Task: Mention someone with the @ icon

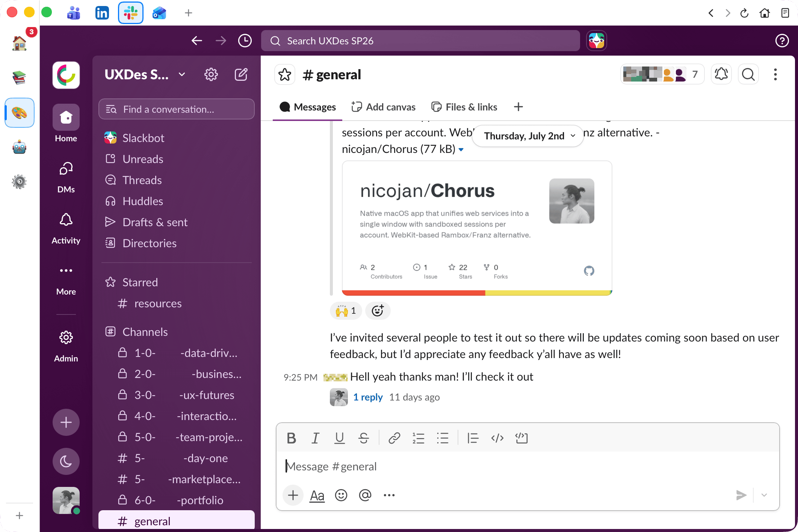Action: coord(365,495)
